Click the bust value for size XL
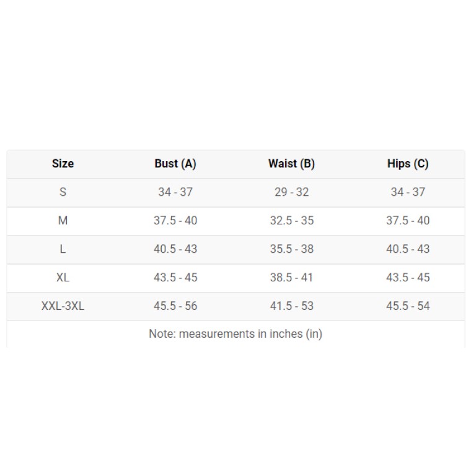The height and width of the screenshot is (476, 476). click(x=175, y=278)
